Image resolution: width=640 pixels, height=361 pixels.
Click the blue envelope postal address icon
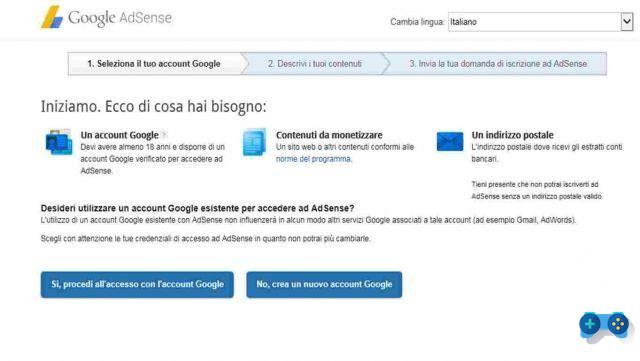[x=450, y=141]
